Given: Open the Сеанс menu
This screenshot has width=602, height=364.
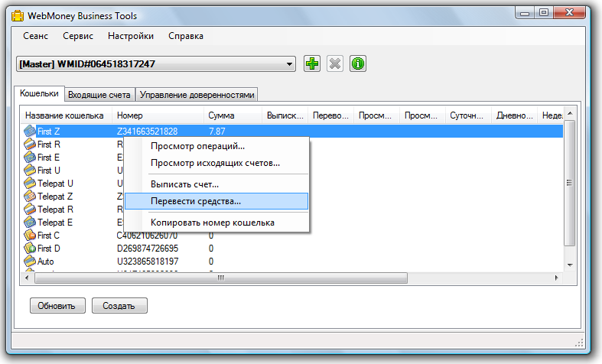Looking at the screenshot, I should point(35,36).
